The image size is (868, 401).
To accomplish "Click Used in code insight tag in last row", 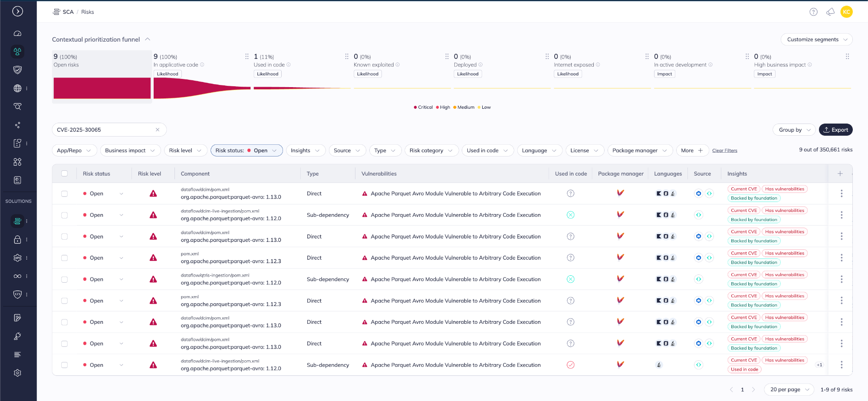I will point(744,369).
